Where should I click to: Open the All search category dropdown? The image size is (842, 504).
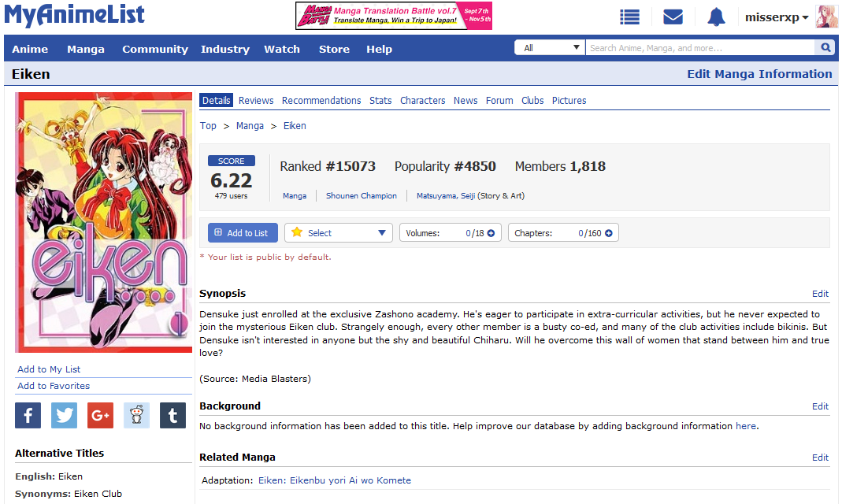pos(550,48)
